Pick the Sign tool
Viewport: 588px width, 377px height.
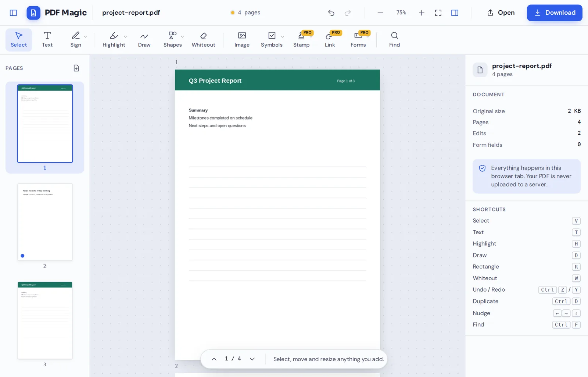(x=76, y=40)
